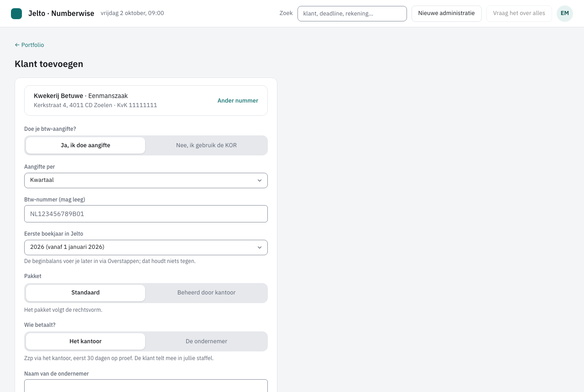The height and width of the screenshot is (392, 584).
Task: Select 'Ja, ik doe aangifte' option
Action: (x=85, y=145)
